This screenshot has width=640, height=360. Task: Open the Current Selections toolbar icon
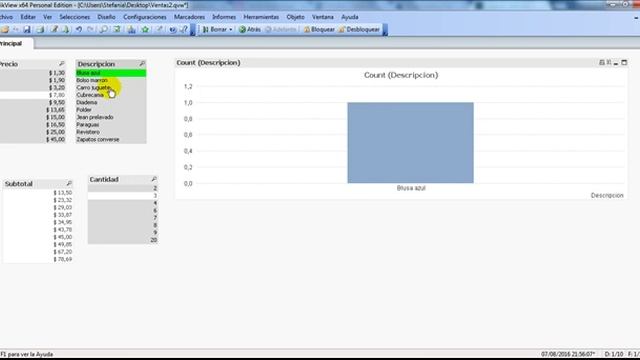(x=117, y=29)
